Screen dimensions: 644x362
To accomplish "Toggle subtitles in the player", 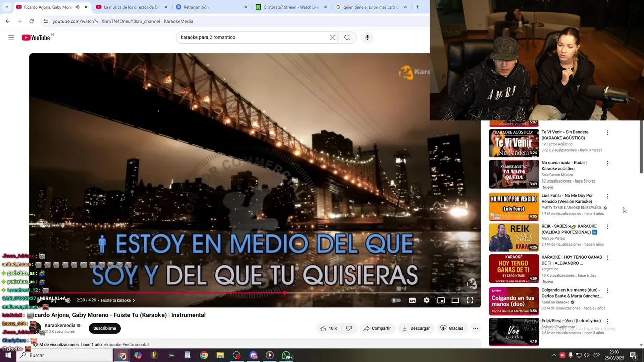I will click(412, 300).
